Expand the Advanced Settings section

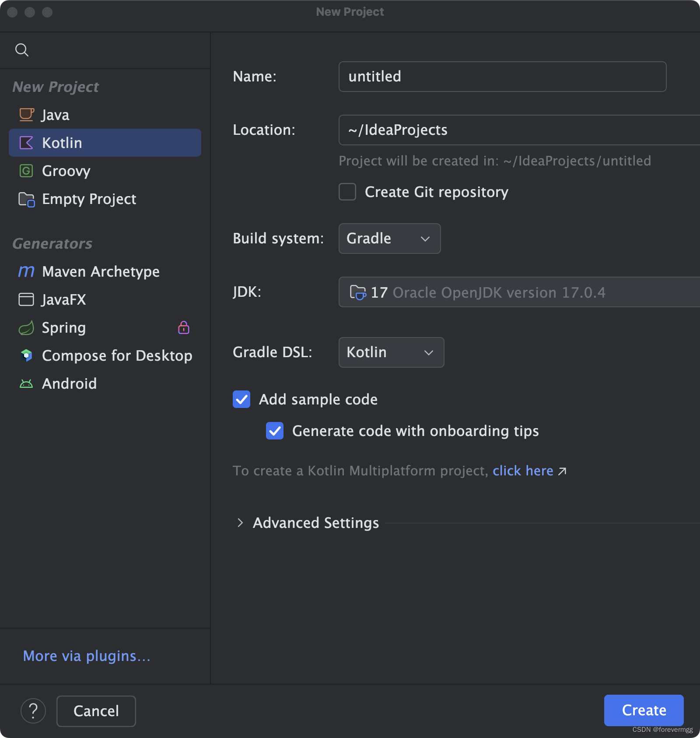tap(315, 523)
